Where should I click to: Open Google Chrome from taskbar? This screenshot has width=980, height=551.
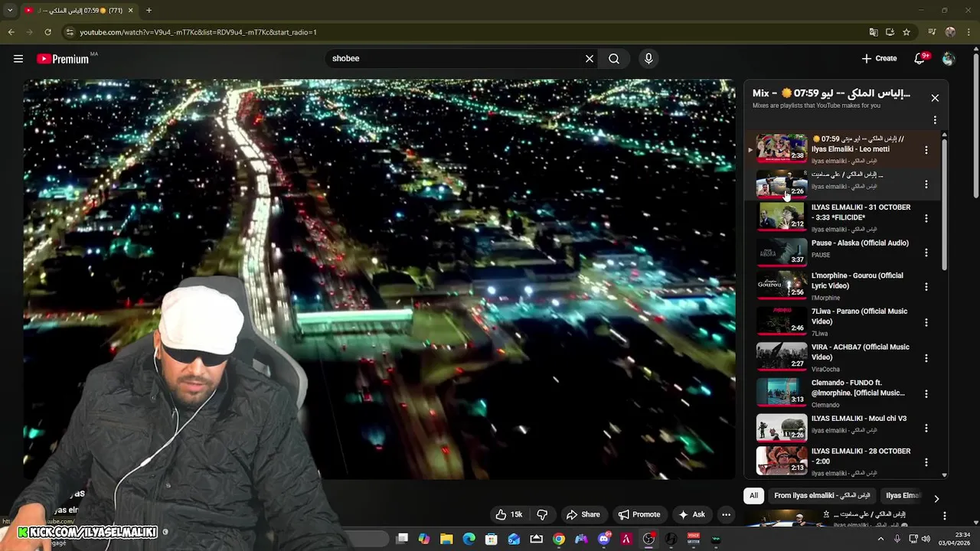pos(559,539)
